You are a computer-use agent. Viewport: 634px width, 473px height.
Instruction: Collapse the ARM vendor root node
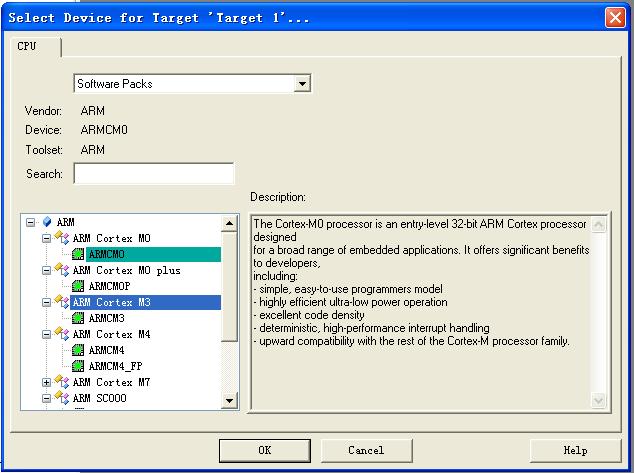pos(30,222)
